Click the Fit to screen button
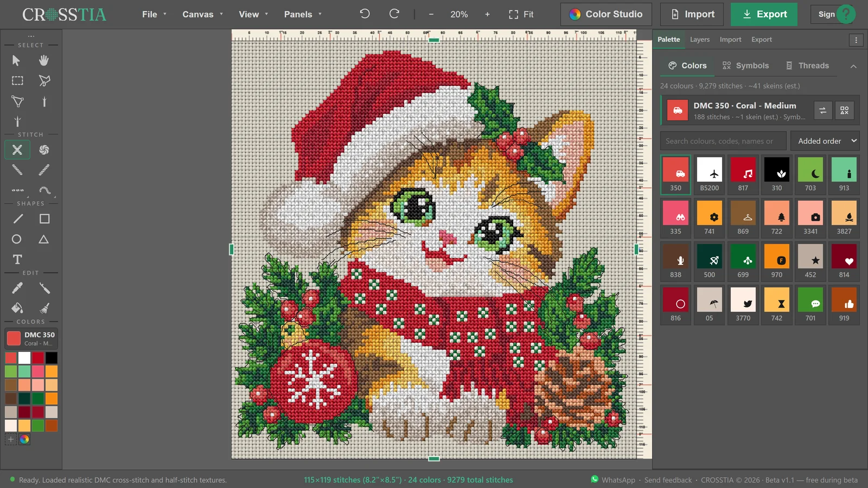868x488 pixels. tap(521, 15)
